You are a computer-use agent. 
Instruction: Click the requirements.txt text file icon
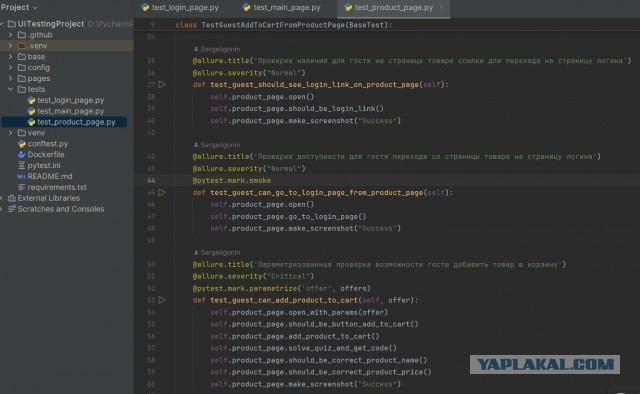pos(22,187)
